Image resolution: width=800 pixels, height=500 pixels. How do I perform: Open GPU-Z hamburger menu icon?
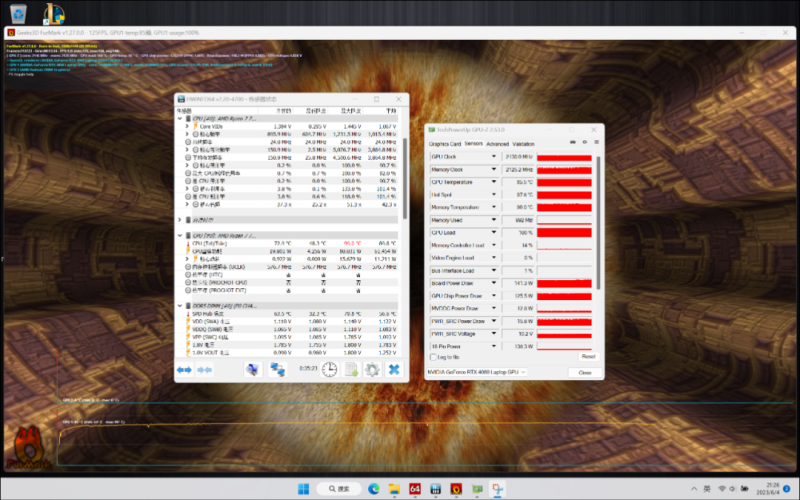[x=595, y=143]
